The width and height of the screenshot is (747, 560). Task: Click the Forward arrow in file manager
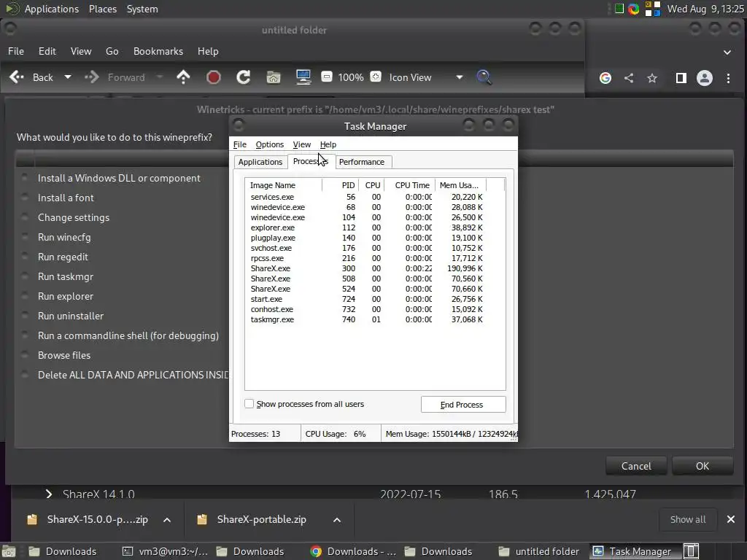pos(91,77)
